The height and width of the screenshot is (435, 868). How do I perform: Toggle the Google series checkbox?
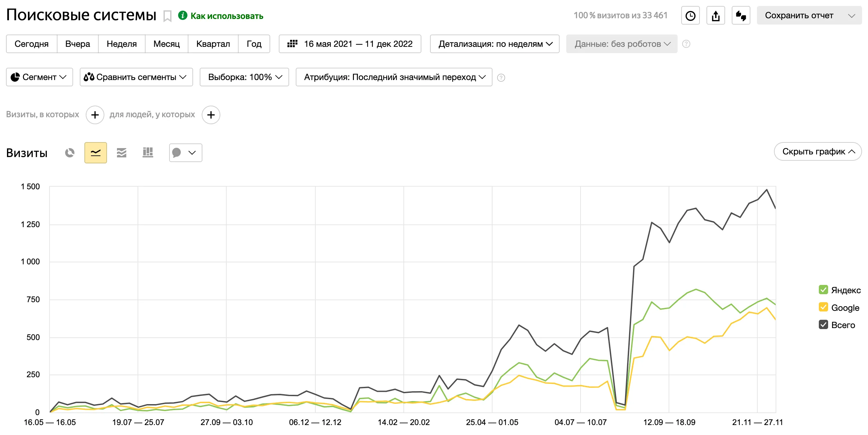click(x=823, y=307)
